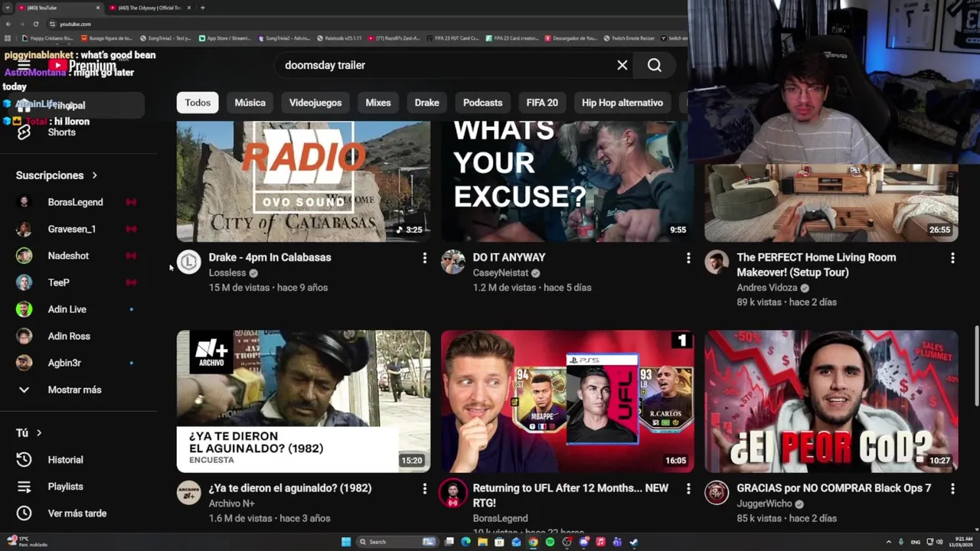Image resolution: width=980 pixels, height=551 pixels.
Task: Open Microsoft Edge from the taskbar
Action: point(465,542)
